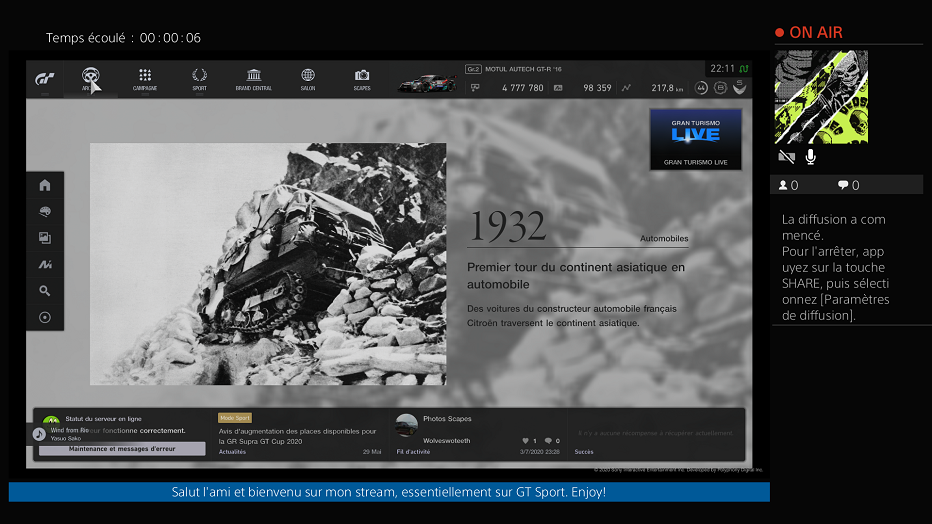932x524 pixels.
Task: Open the Mi mileage icon in the sidebar
Action: [45, 264]
